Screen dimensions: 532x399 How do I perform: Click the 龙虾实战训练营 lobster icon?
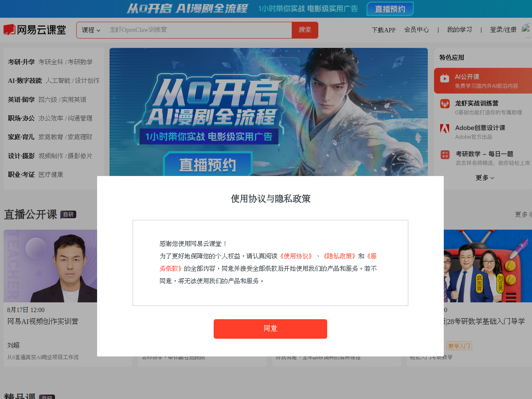click(445, 104)
